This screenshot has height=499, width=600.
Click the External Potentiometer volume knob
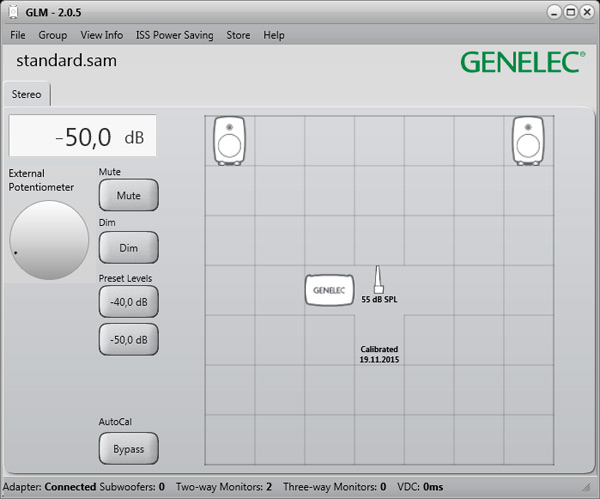point(48,240)
